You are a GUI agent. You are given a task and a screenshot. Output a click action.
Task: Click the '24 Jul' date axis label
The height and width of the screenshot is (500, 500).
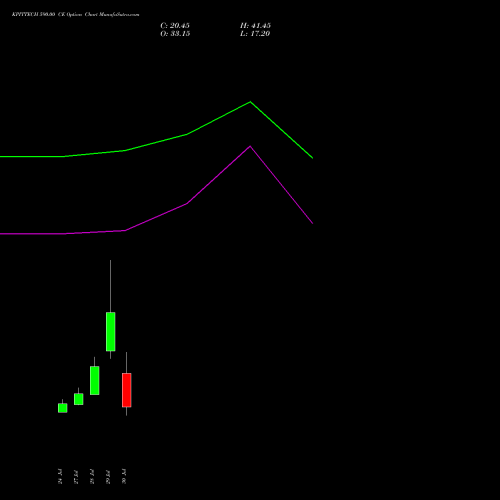(60, 476)
